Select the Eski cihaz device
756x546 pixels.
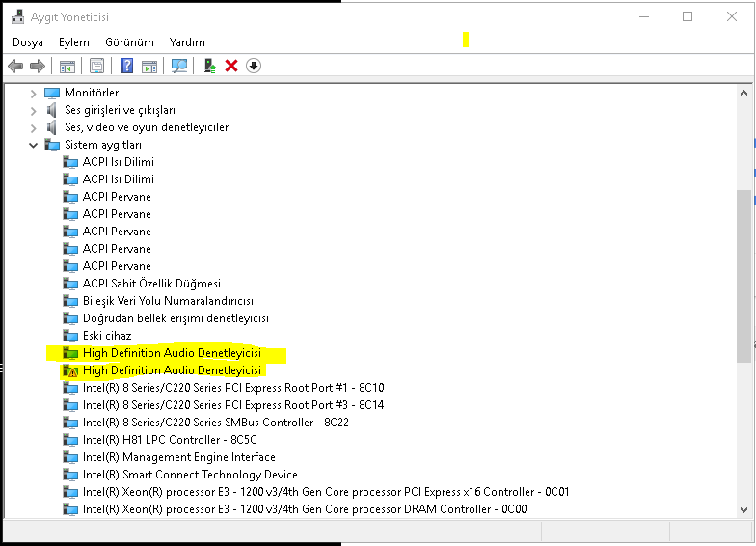pos(107,336)
